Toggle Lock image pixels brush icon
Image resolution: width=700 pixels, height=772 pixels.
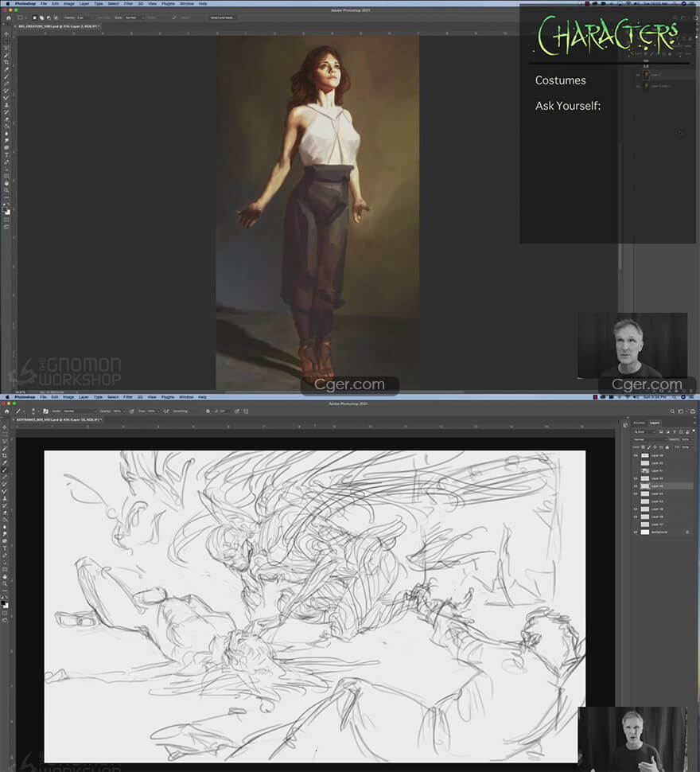point(649,447)
